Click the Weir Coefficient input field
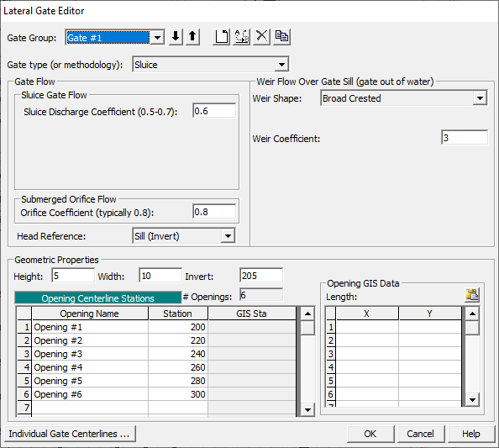 465,138
